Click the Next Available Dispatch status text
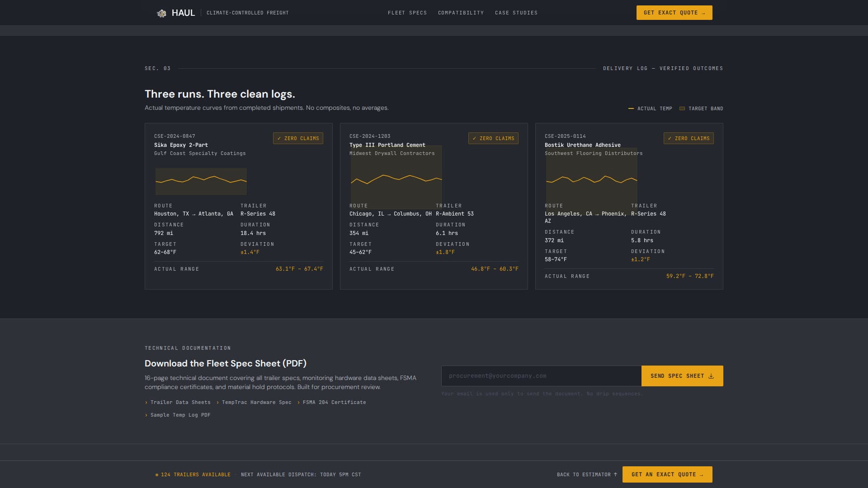868x488 pixels. point(301,474)
